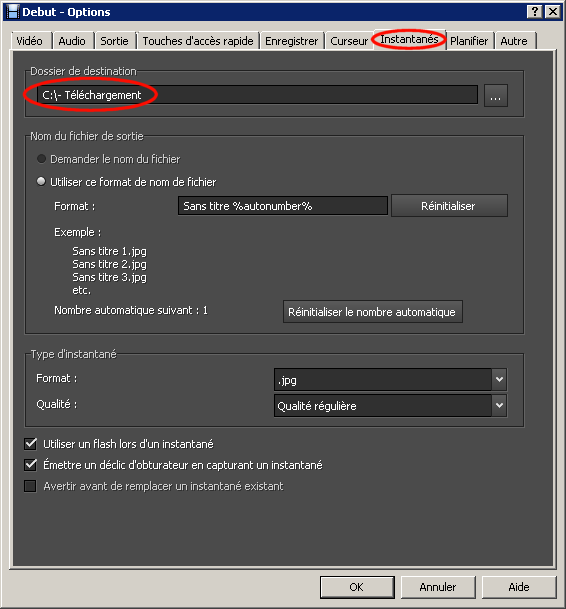Viewport: 566px width, 609px height.
Task: Open the folder browse ellipsis button
Action: pyautogui.click(x=496, y=96)
